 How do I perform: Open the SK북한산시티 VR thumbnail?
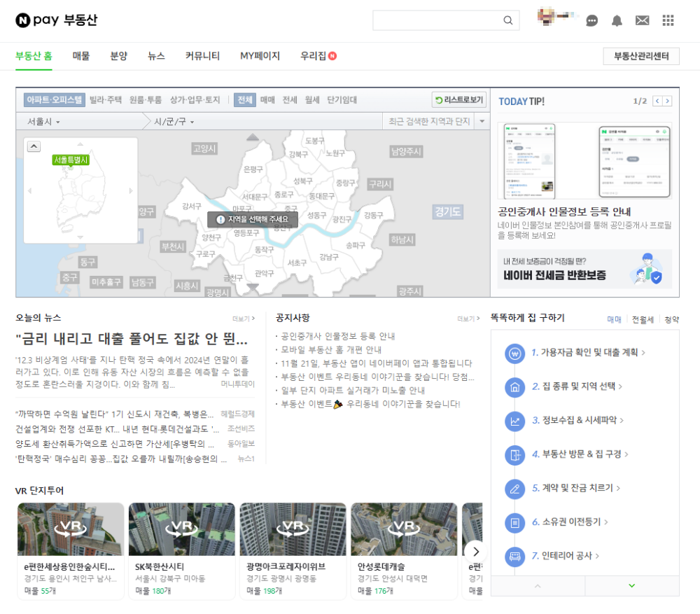182,529
